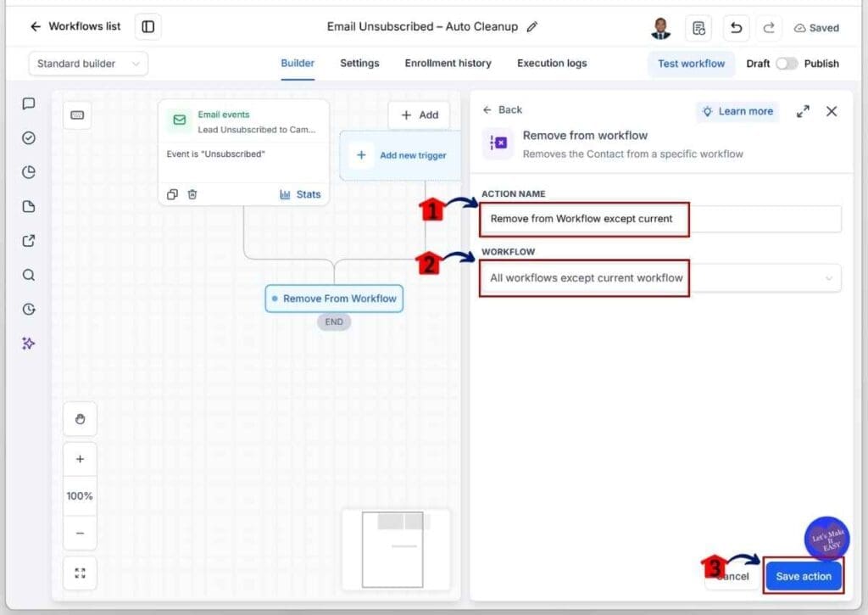868x615 pixels.
Task: Open the Enrollment history tab
Action: (448, 63)
